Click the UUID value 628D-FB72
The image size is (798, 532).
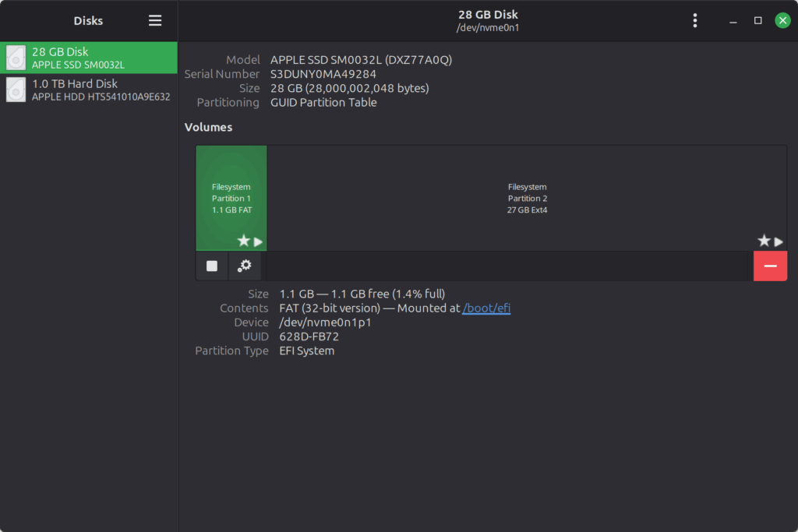(x=309, y=336)
